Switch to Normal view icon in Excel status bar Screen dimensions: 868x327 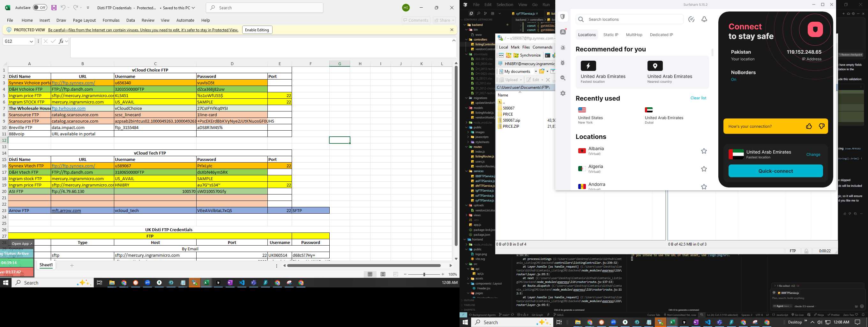[370, 274]
